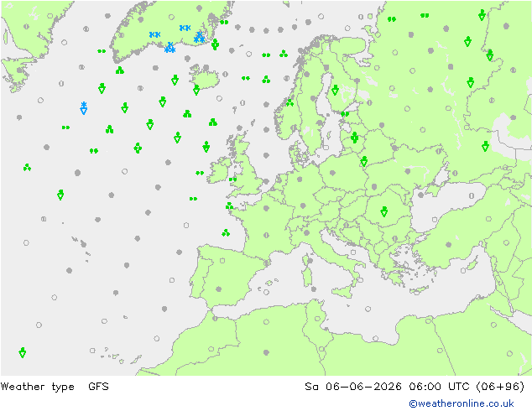Click the gray cloud dot in central Spain
The width and height of the screenshot is (532, 411).
[219, 289]
